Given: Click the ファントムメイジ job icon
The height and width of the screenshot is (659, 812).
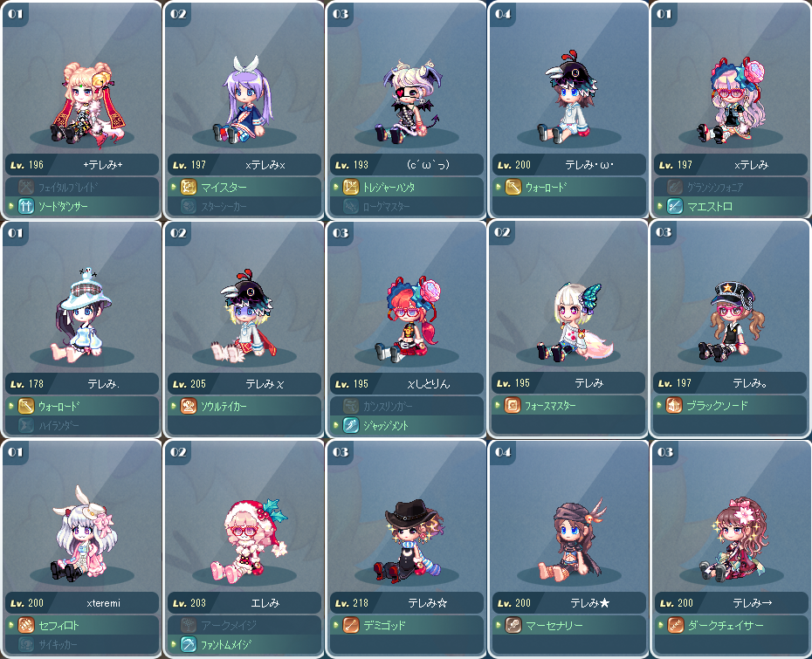Looking at the screenshot, I should [189, 644].
